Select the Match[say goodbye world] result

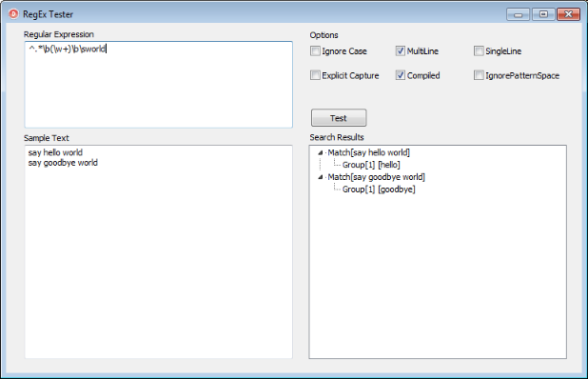coord(376,177)
